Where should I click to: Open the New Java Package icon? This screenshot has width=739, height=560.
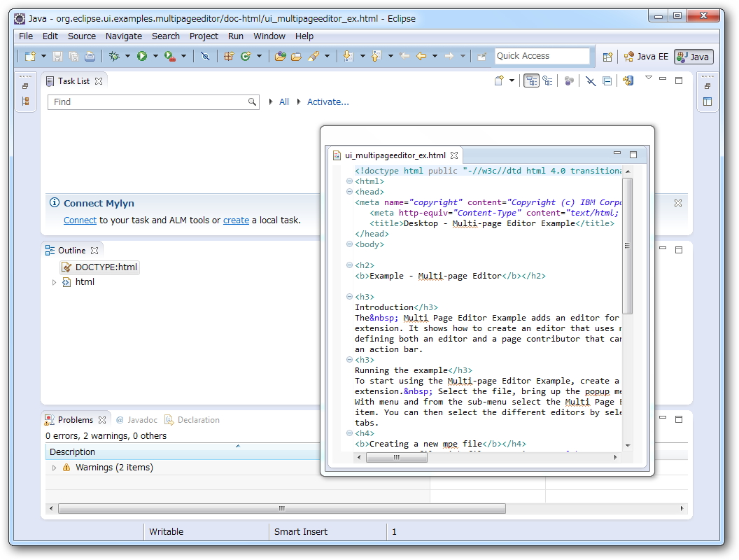(228, 56)
